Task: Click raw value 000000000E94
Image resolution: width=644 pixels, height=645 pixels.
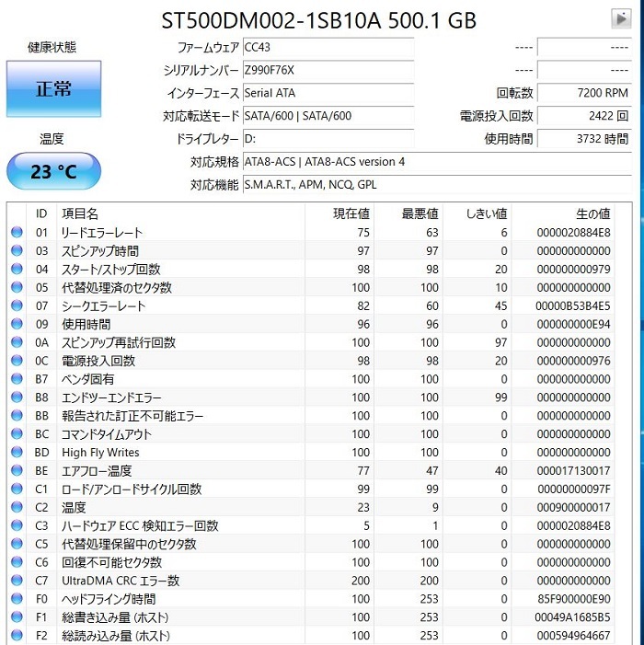Action: [x=573, y=325]
